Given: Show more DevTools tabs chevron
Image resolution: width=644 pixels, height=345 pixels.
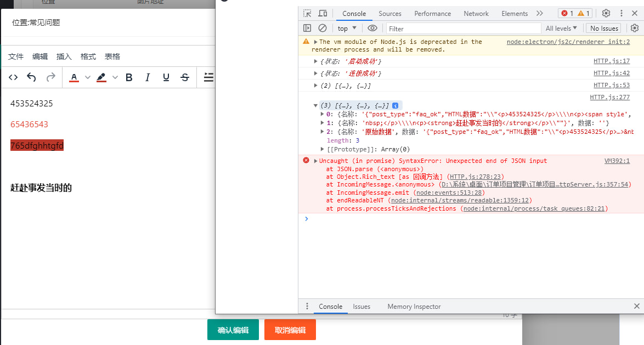Looking at the screenshot, I should tap(540, 14).
